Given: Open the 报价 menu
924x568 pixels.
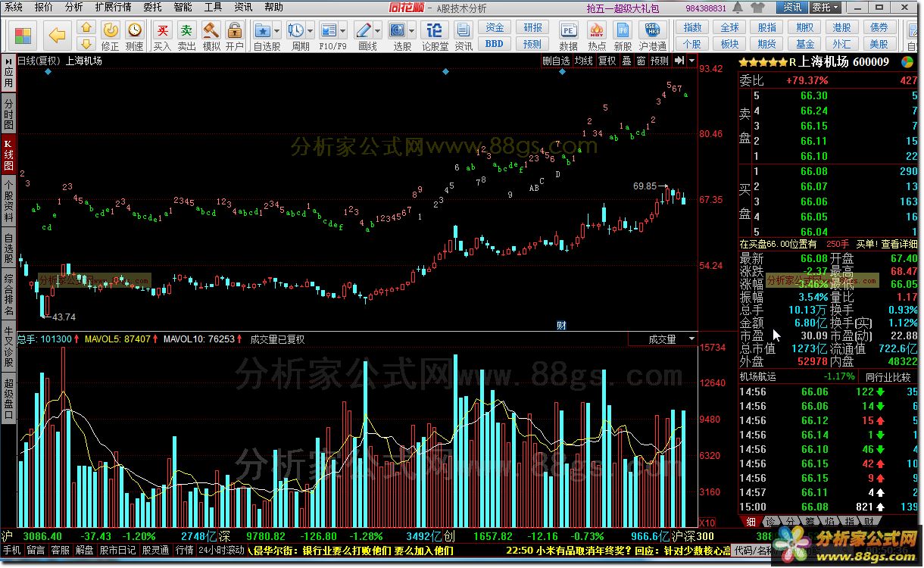Looking at the screenshot, I should point(44,7).
